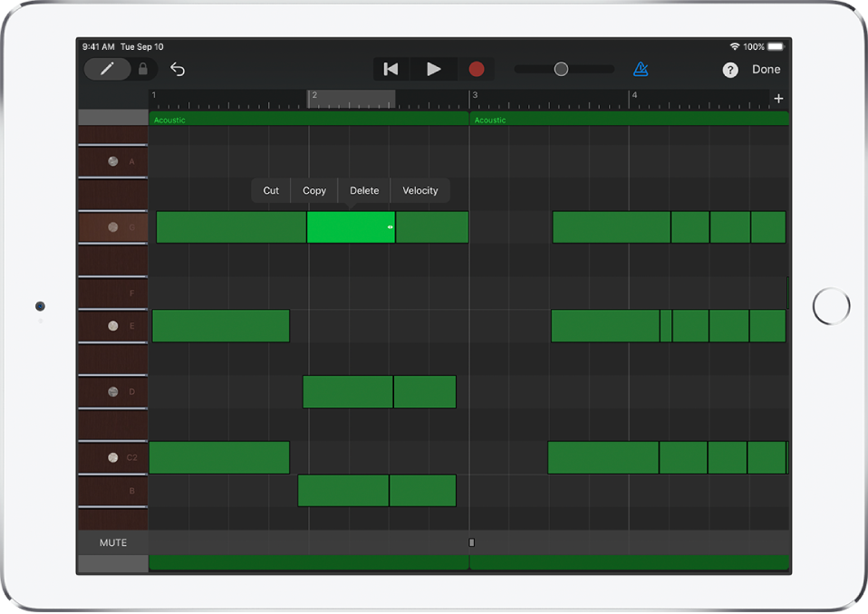Open help via the question mark icon
The width and height of the screenshot is (868, 614).
tap(730, 70)
